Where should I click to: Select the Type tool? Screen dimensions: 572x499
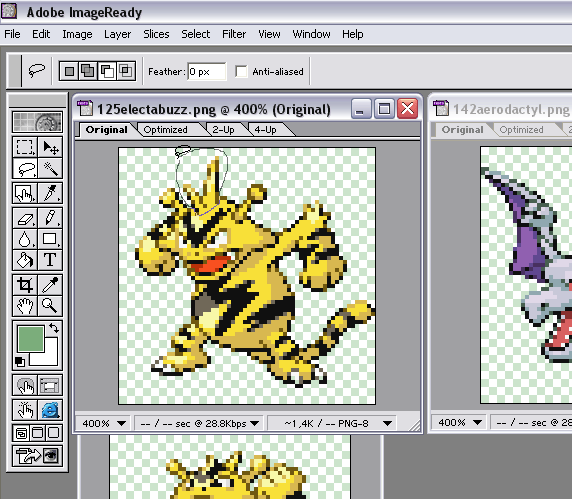pyautogui.click(x=50, y=260)
